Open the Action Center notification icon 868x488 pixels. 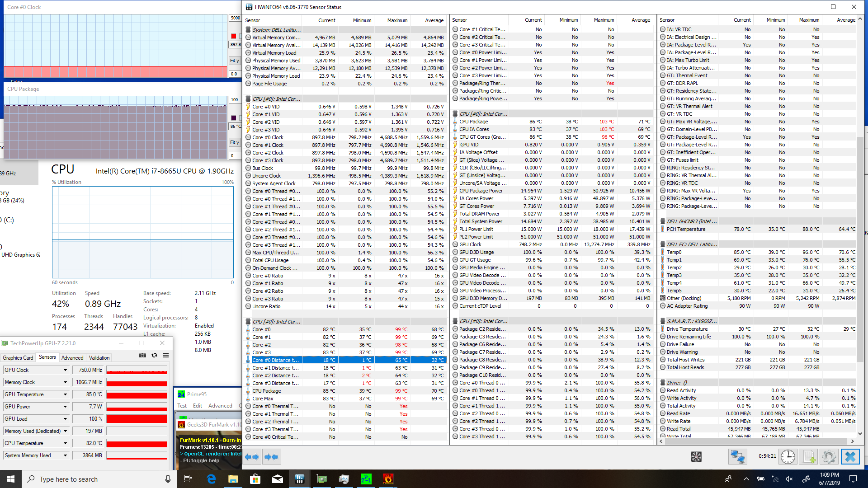click(853, 479)
